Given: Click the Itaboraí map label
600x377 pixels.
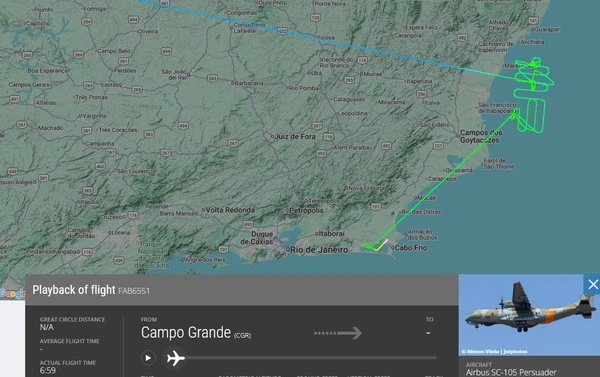Looking at the screenshot, I should click(331, 233).
